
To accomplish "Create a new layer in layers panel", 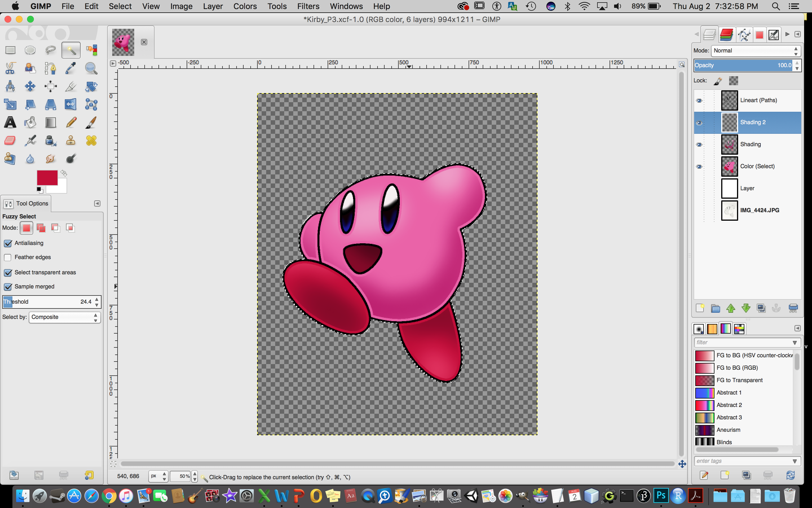I will pos(700,308).
